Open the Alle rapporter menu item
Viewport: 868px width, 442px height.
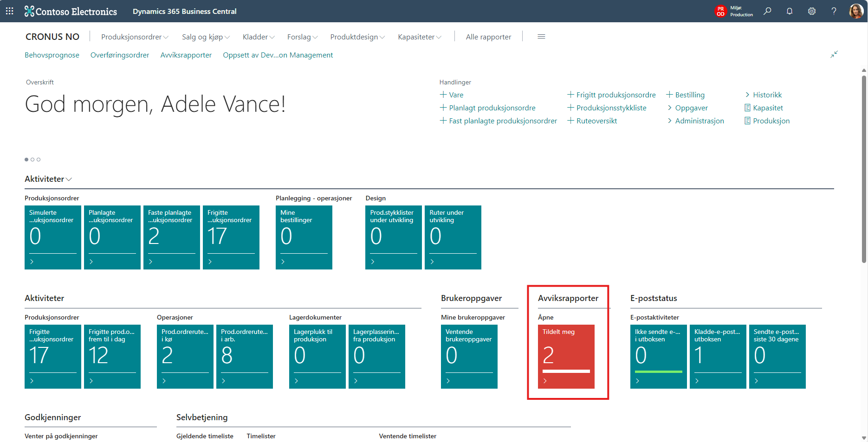click(488, 37)
